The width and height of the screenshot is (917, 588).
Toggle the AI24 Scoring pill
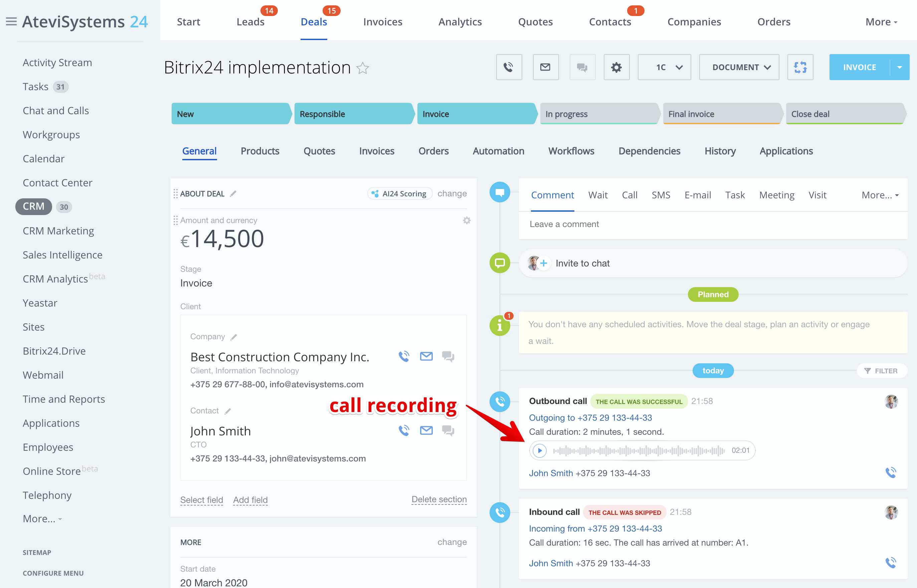pyautogui.click(x=400, y=194)
